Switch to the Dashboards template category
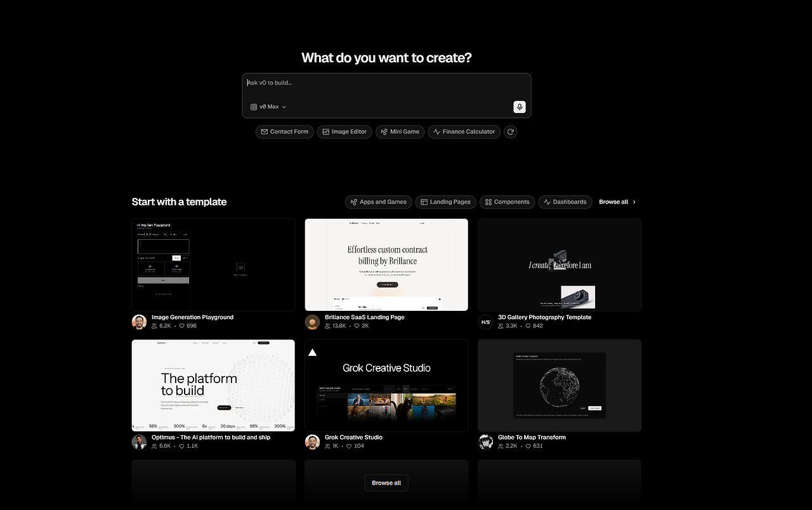812x510 pixels. pos(565,202)
